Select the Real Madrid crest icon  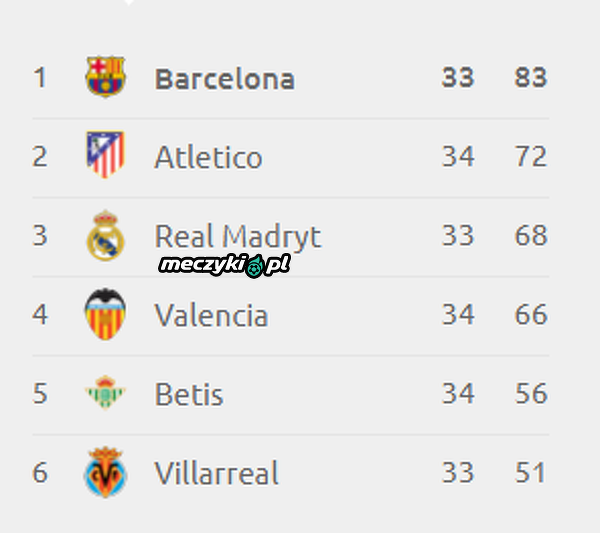(105, 235)
